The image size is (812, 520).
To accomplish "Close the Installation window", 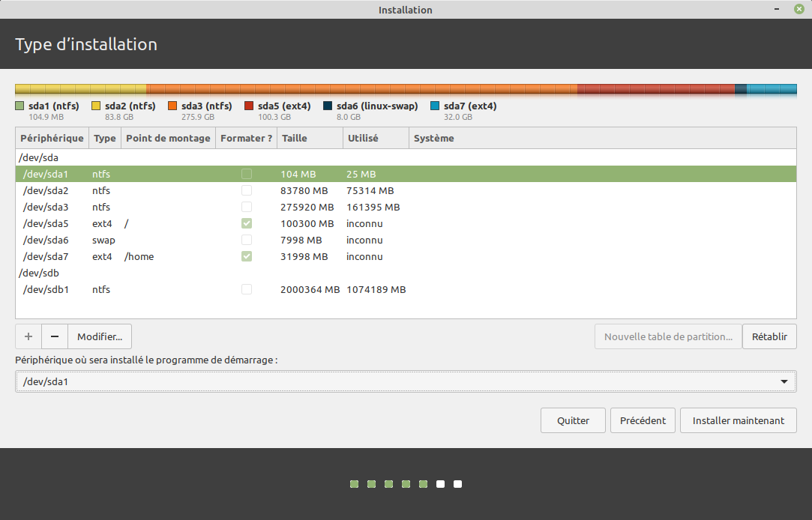I will click(799, 9).
